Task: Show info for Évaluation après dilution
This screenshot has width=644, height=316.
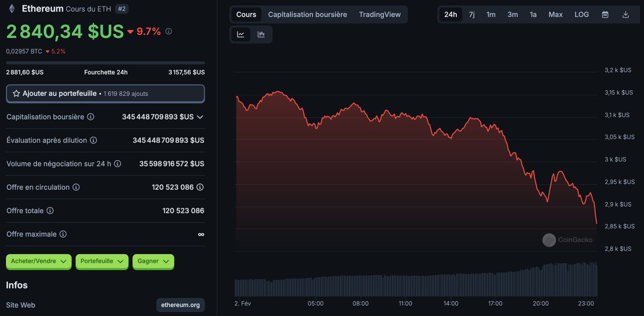Action: coord(93,140)
